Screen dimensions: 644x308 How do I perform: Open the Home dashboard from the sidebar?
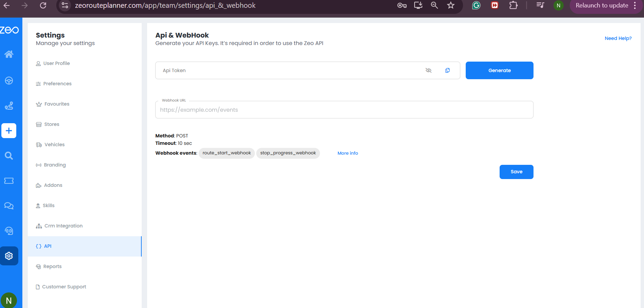pos(9,54)
